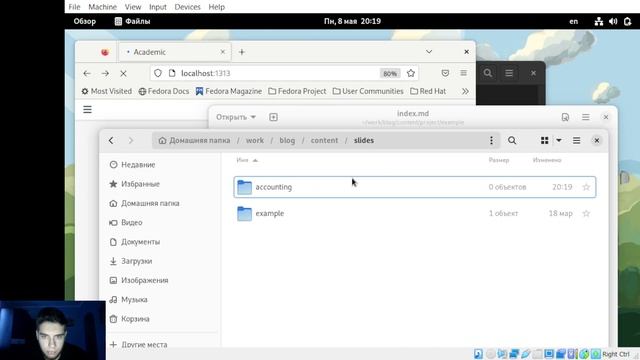The width and height of the screenshot is (640, 360).
Task: Open text editor hamburger menu
Action: click(x=586, y=117)
